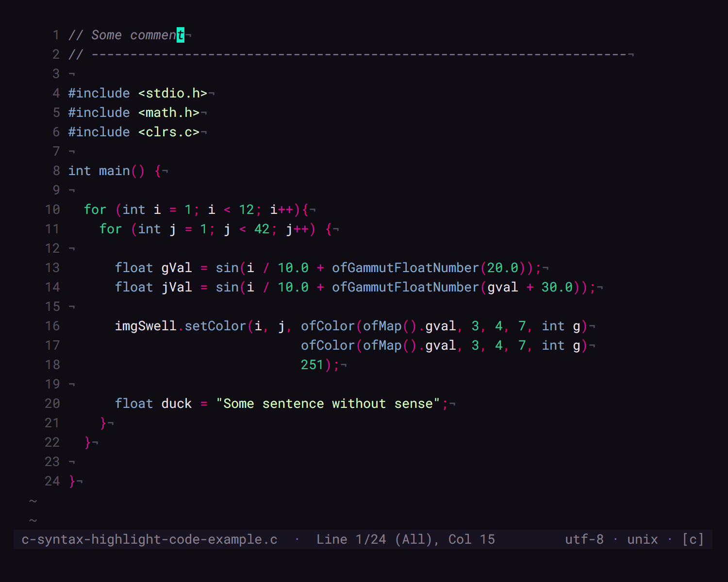Click the gVal variable on line 13

(x=176, y=267)
